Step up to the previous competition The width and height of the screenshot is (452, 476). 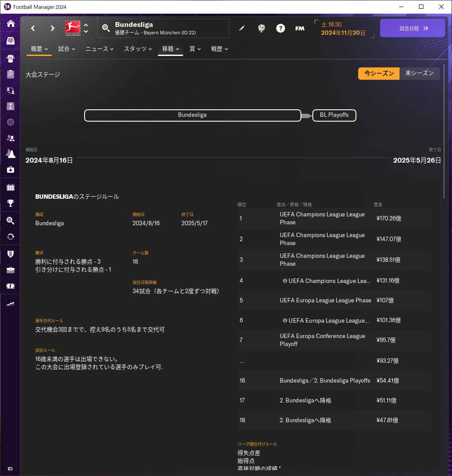pyautogui.click(x=86, y=25)
